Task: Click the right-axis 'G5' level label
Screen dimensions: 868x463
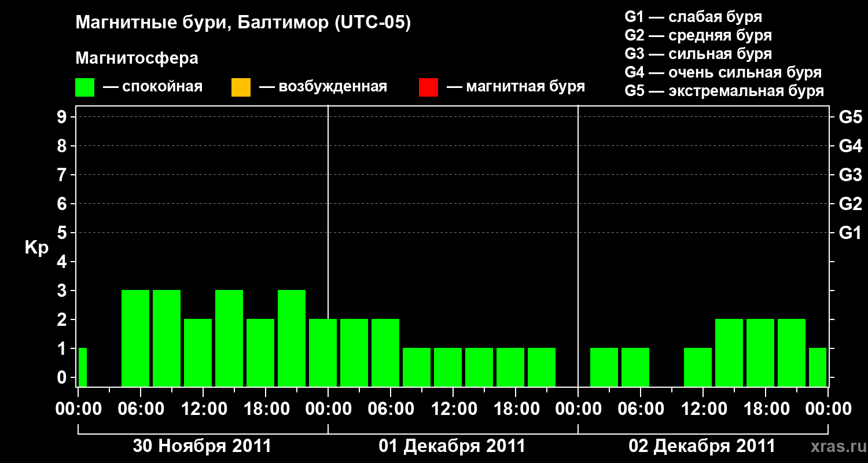Action: pos(850,117)
